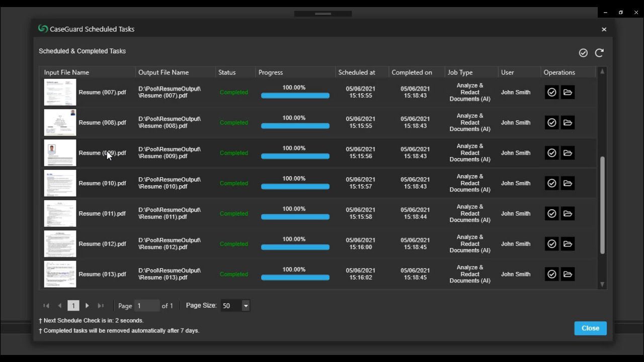Open thumbnail of Resume (011).pdf

tap(60, 214)
